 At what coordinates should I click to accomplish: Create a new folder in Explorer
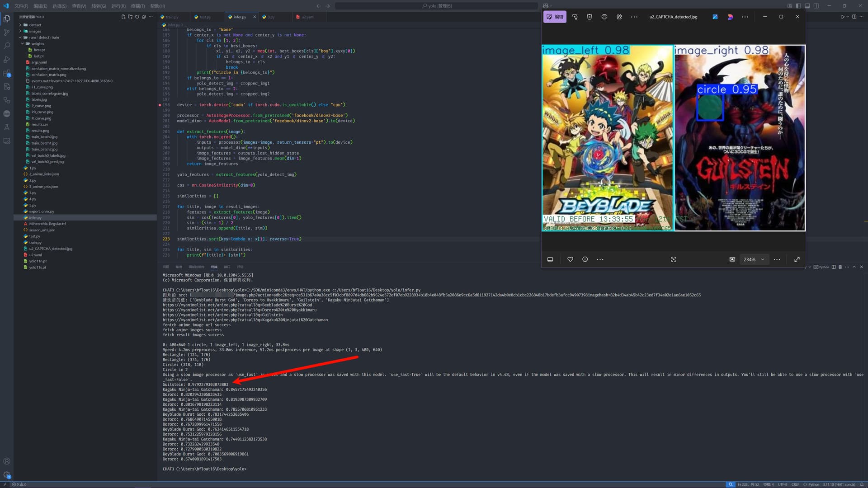tap(130, 17)
